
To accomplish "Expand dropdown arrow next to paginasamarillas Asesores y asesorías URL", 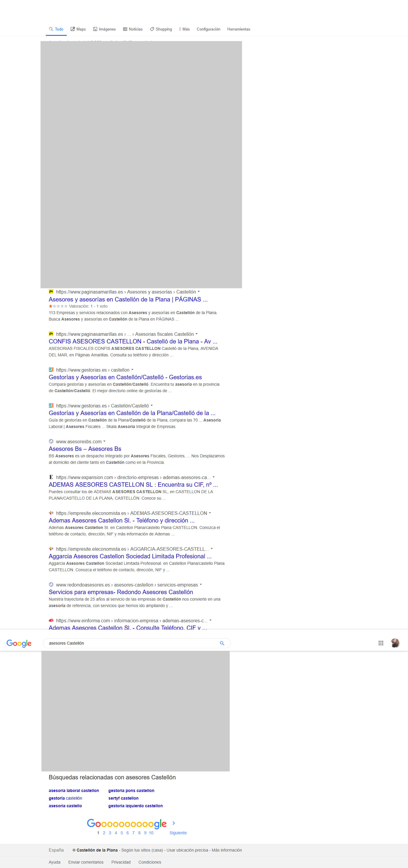I will [199, 292].
